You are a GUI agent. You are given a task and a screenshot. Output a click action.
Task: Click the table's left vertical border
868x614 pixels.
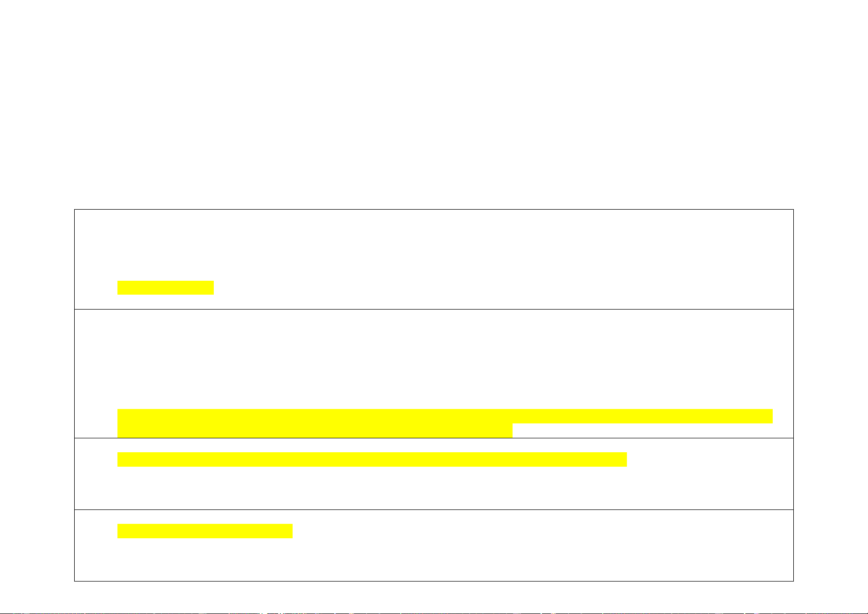click(x=74, y=395)
